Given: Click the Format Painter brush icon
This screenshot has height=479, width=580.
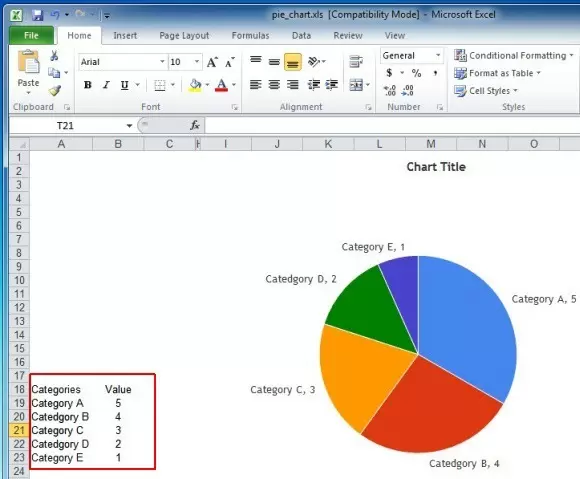Looking at the screenshot, I should point(55,90).
